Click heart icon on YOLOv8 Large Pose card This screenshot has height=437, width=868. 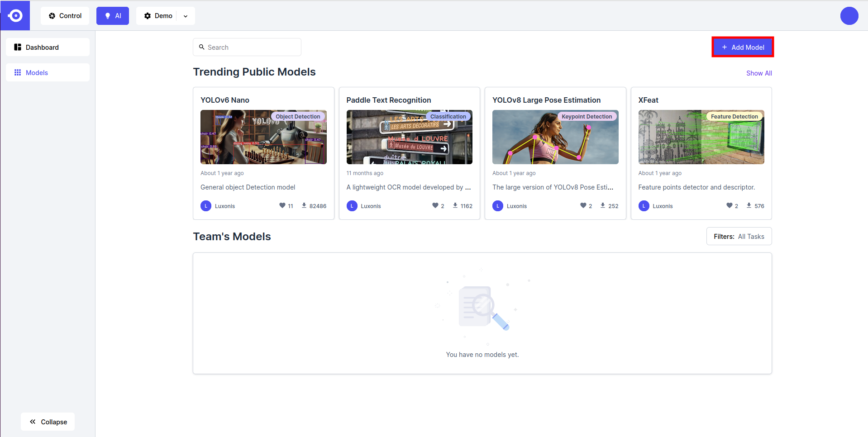coord(583,205)
